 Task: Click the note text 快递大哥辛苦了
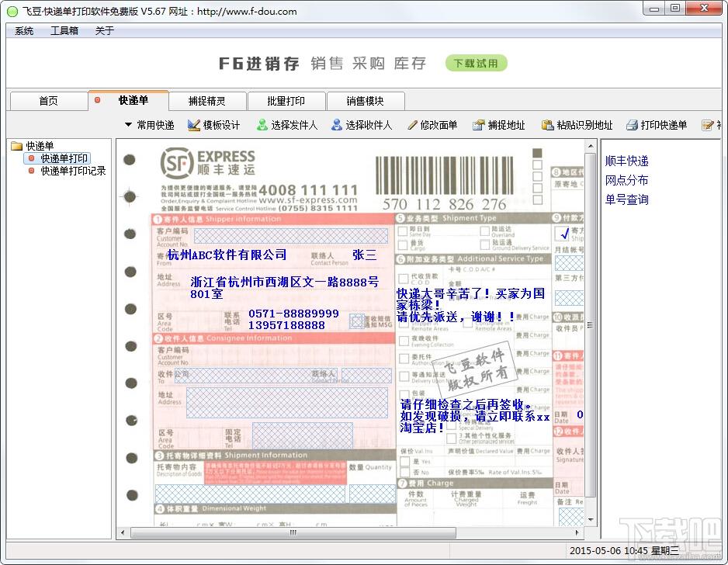click(x=441, y=293)
